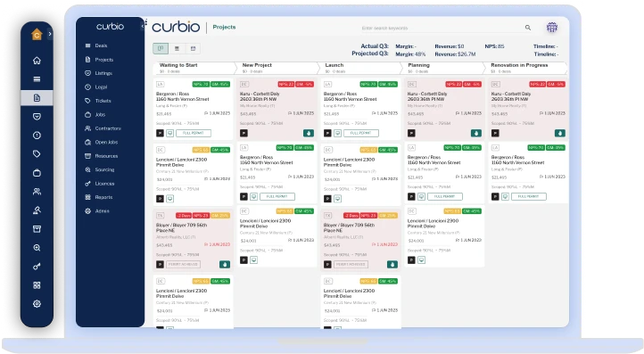This screenshot has height=354, width=644.
Task: Click the Home icon in the icon-only sidebar
Action: pos(37,61)
